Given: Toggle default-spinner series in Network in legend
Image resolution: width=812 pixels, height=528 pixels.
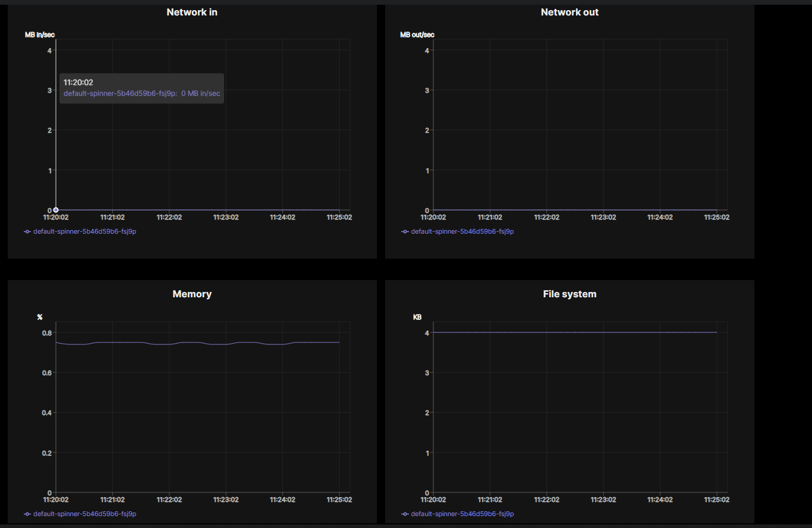Looking at the screenshot, I should point(84,231).
